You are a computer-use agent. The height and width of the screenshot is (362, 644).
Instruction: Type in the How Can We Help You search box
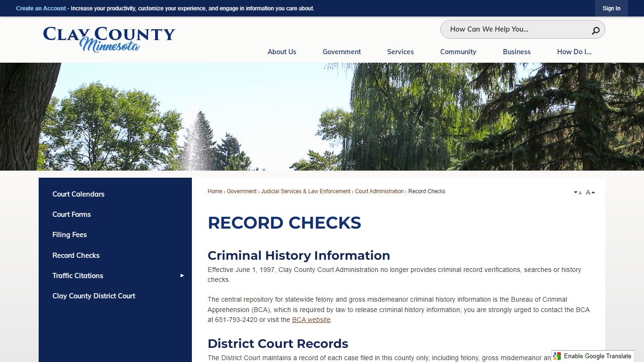pyautogui.click(x=514, y=29)
